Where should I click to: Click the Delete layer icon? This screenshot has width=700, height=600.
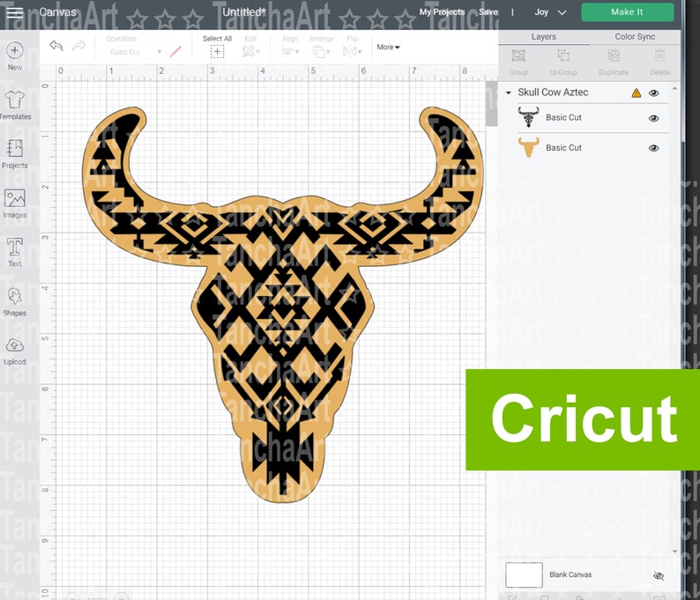coord(659,56)
